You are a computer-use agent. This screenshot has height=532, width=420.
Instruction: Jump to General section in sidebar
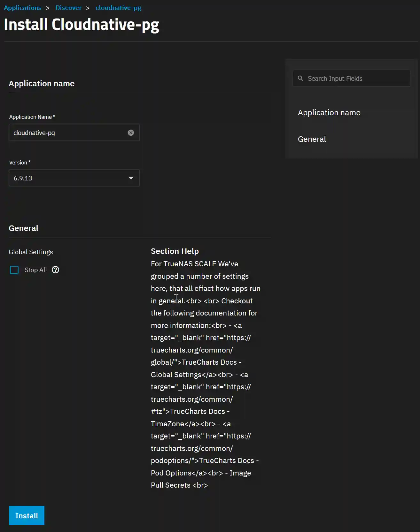click(x=312, y=139)
